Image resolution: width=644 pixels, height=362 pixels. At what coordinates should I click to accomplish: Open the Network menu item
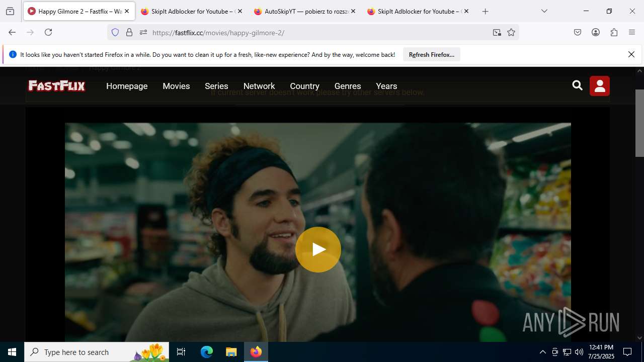coord(259,86)
